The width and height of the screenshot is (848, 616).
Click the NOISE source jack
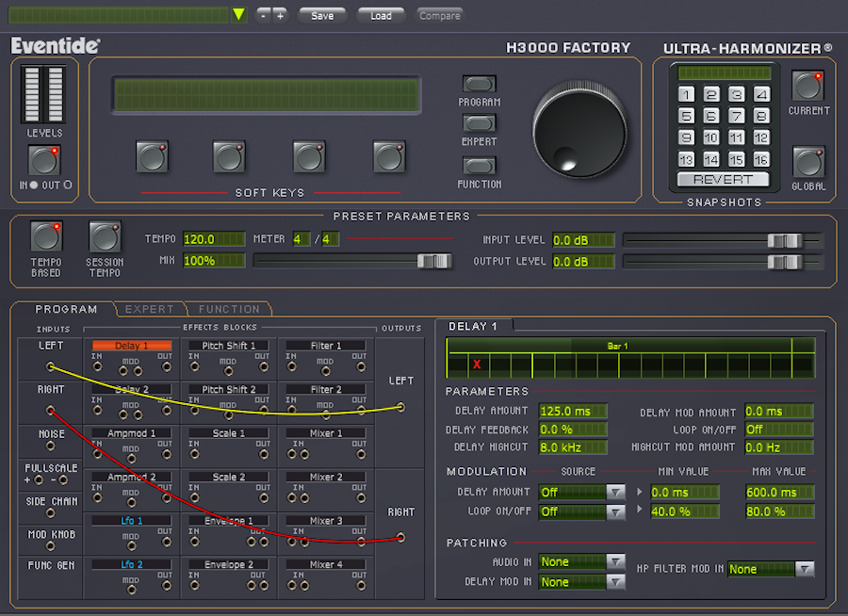pos(50,446)
